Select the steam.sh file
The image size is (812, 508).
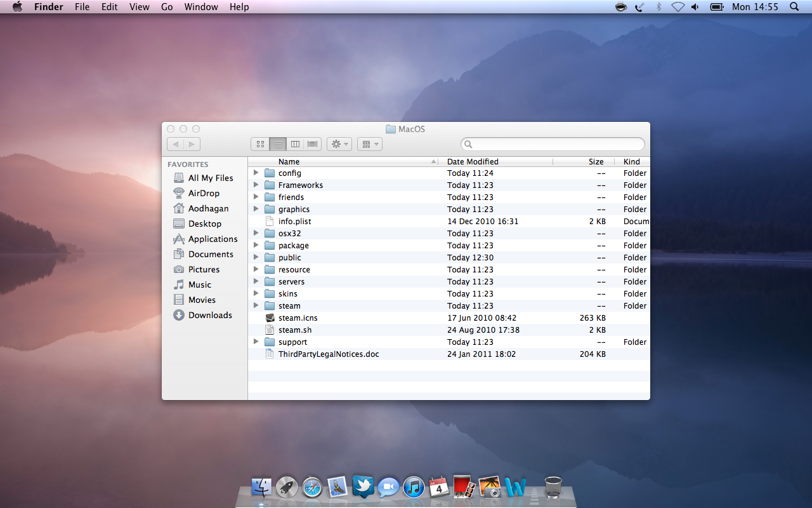(449, 330)
